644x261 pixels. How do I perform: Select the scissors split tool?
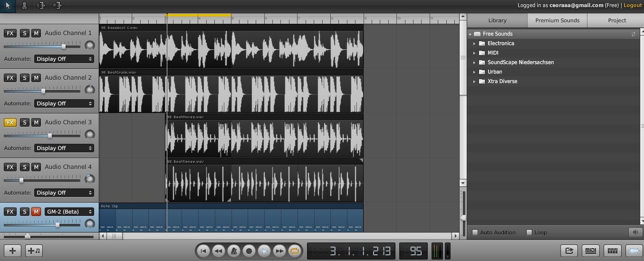(24, 6)
